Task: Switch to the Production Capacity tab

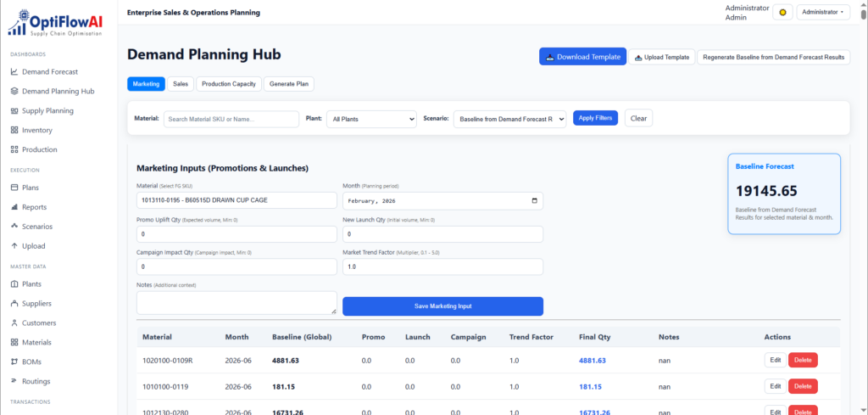Action: [229, 84]
